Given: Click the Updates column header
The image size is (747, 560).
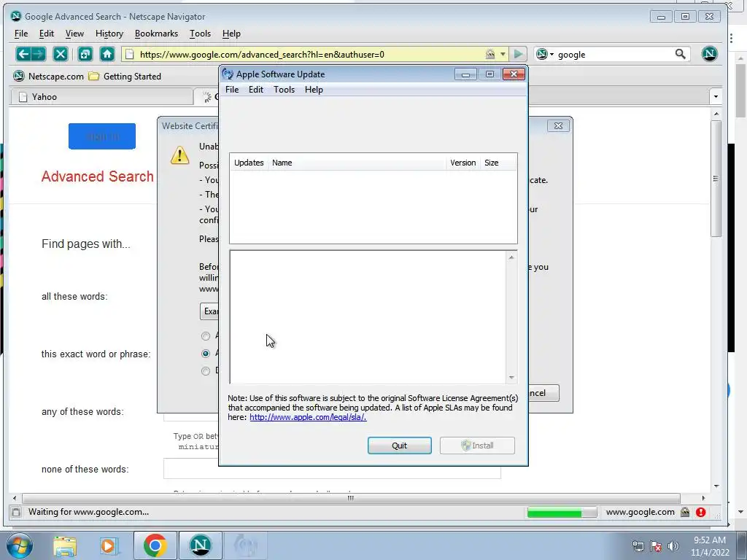Looking at the screenshot, I should tap(249, 163).
